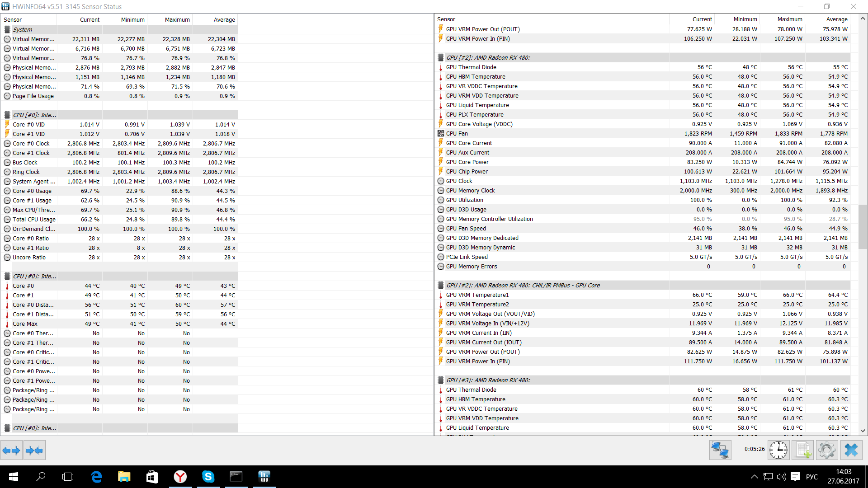Select the System group header row

119,29
